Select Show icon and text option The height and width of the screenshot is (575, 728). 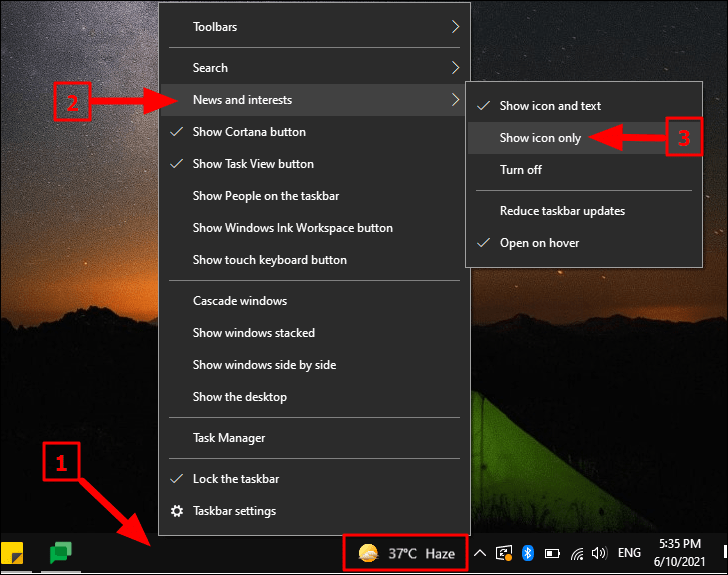584,106
